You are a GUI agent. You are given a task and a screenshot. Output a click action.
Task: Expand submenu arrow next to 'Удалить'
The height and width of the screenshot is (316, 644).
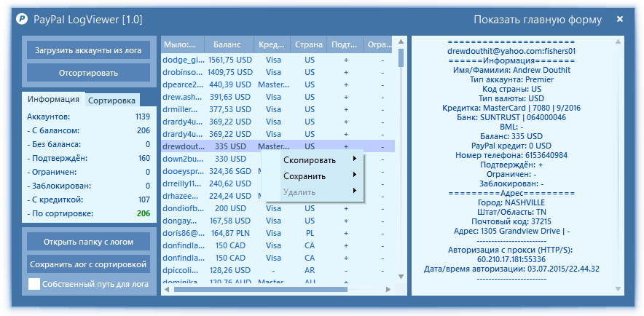coord(355,191)
